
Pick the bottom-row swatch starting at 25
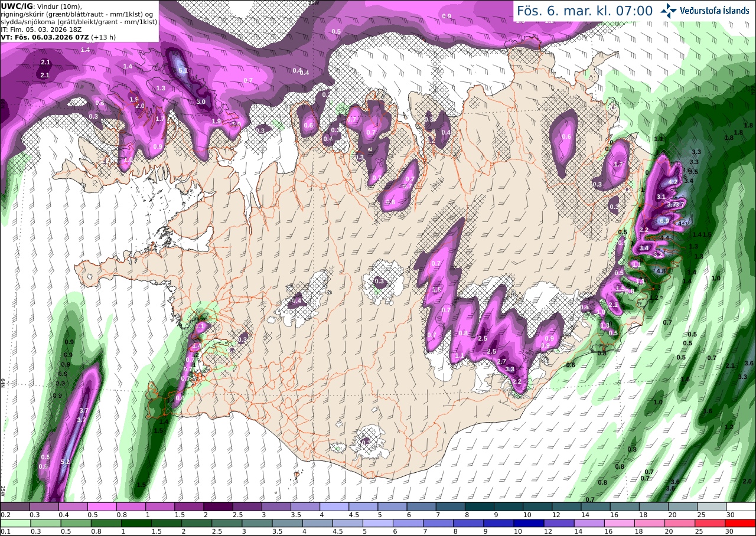point(711,523)
